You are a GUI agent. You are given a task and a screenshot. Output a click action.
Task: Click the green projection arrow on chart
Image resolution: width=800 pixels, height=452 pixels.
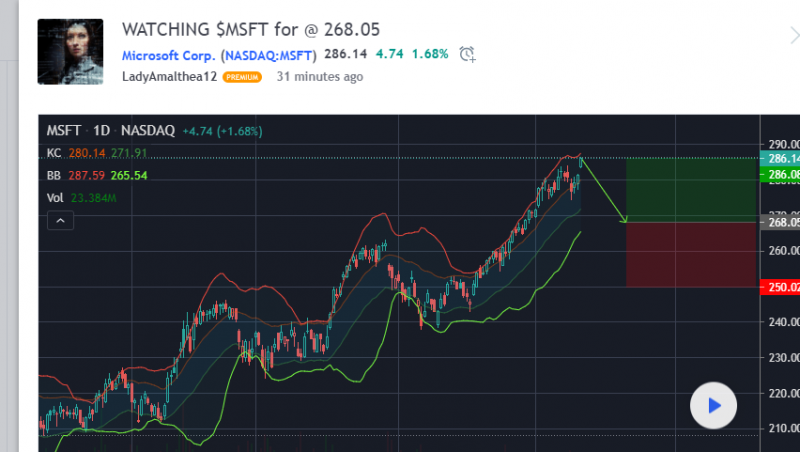coord(604,190)
